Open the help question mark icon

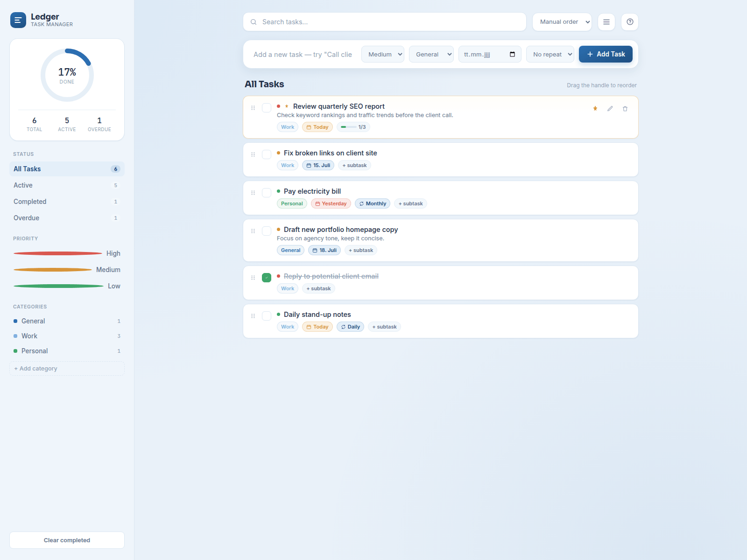pyautogui.click(x=630, y=22)
